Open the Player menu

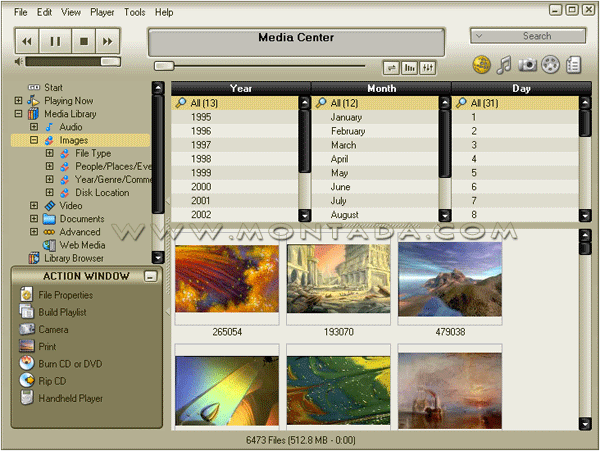point(102,12)
